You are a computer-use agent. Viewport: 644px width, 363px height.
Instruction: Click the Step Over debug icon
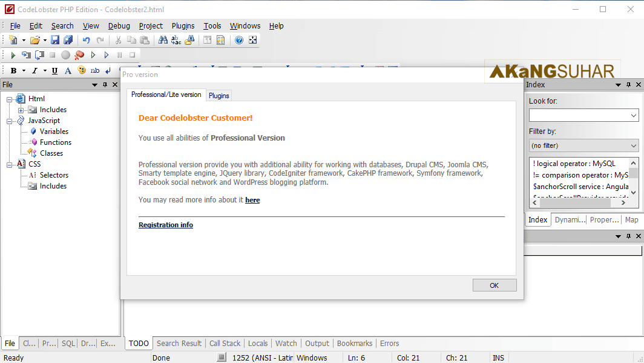tap(39, 55)
